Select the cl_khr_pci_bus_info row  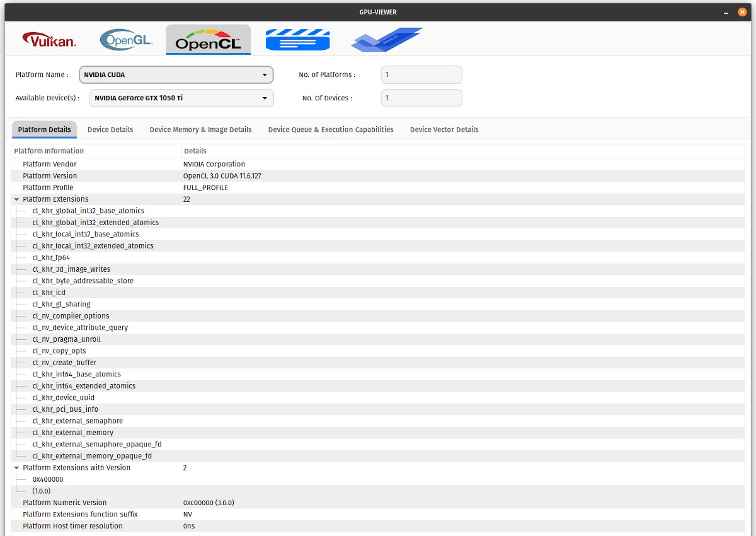coord(378,409)
